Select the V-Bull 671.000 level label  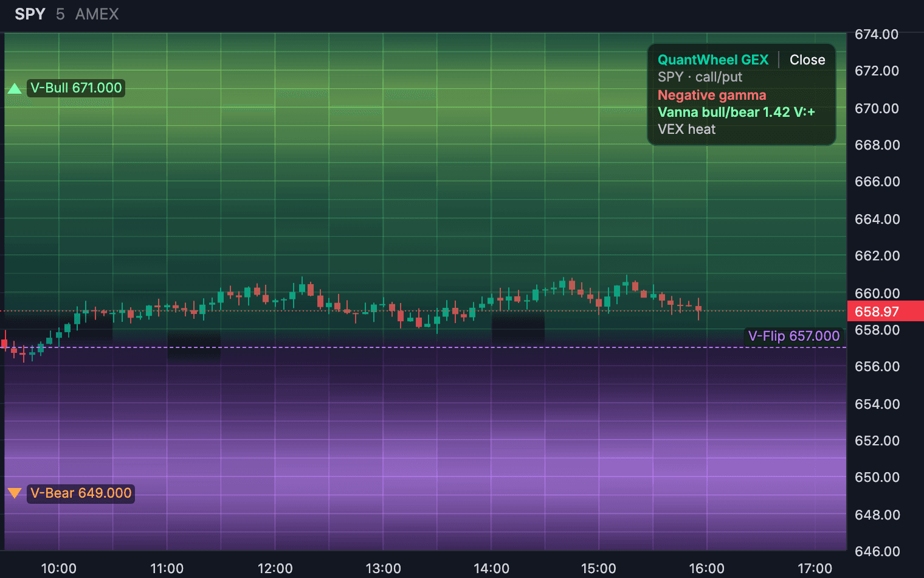76,88
